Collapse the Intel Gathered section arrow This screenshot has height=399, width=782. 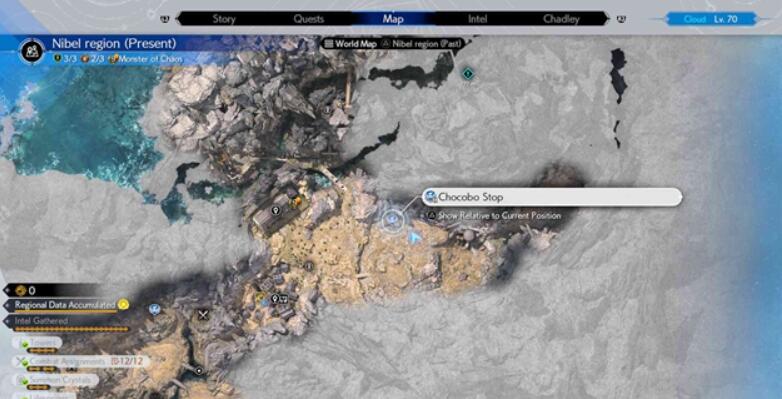[x=6, y=321]
